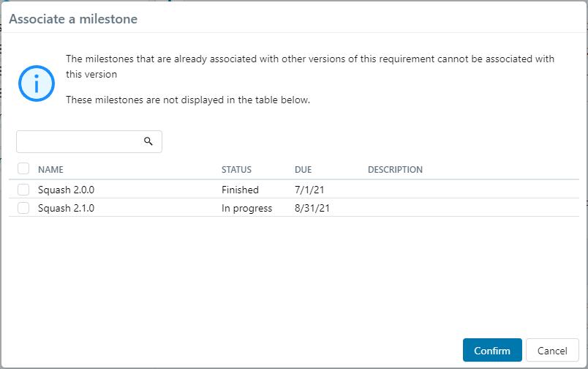588x369 pixels.
Task: Select the Squash 2.0.0 row name
Action: pos(66,190)
